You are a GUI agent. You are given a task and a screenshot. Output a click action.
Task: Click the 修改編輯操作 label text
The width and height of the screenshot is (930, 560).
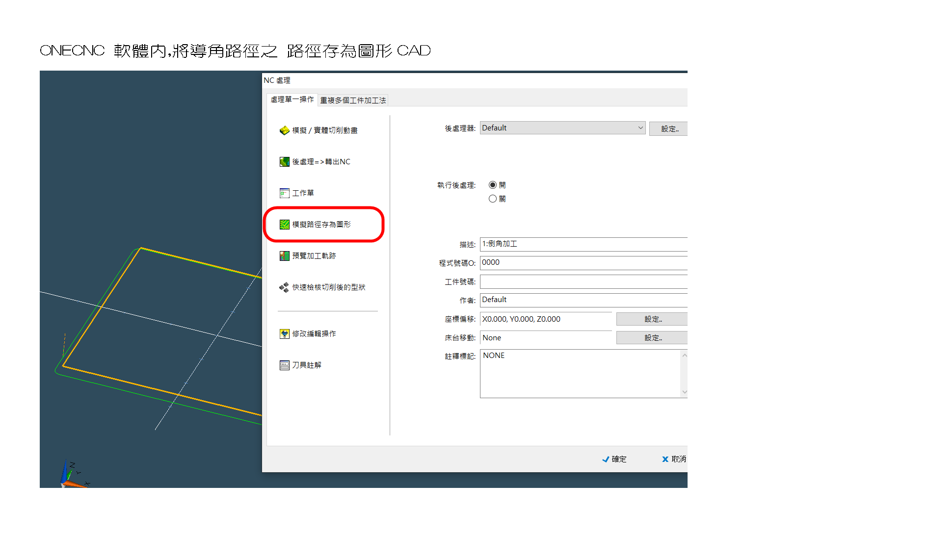coord(314,333)
